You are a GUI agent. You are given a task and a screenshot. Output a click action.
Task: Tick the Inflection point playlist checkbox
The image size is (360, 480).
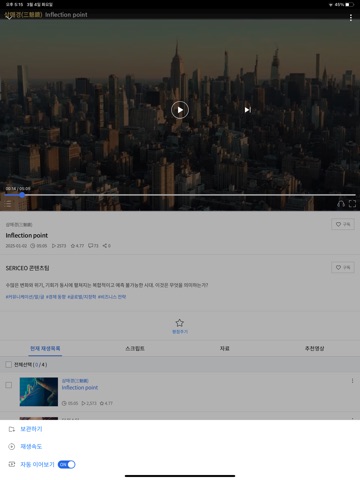click(9, 385)
